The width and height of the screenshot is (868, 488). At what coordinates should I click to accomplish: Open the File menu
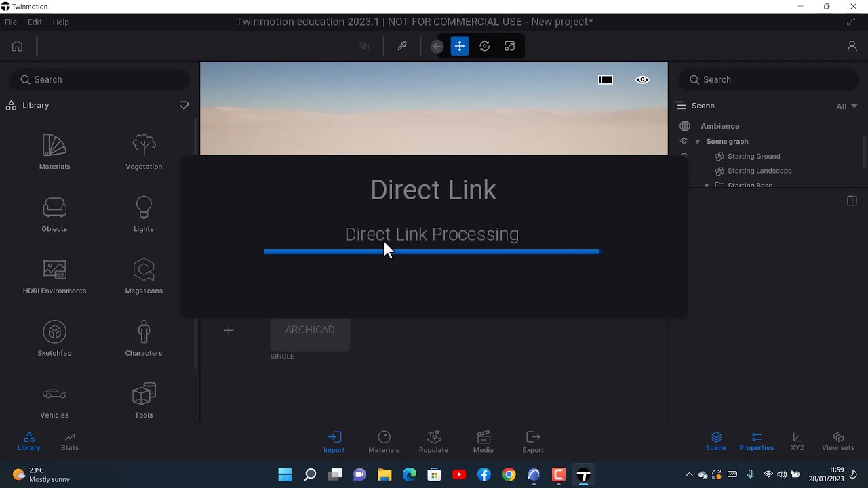[11, 22]
